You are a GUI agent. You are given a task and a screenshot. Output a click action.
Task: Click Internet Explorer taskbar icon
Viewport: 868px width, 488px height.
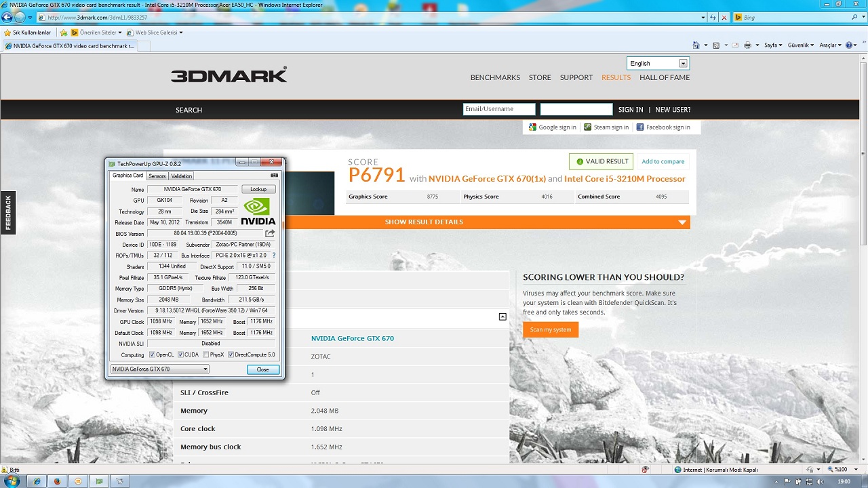point(37,481)
